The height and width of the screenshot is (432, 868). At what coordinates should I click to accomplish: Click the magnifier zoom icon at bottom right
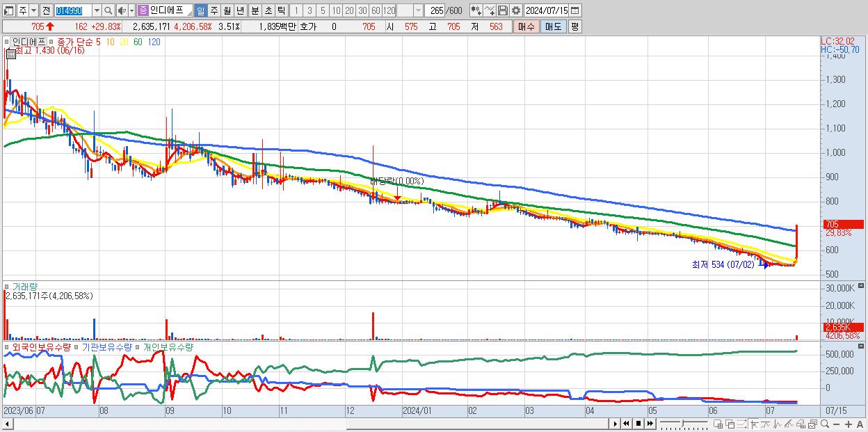tap(825, 424)
